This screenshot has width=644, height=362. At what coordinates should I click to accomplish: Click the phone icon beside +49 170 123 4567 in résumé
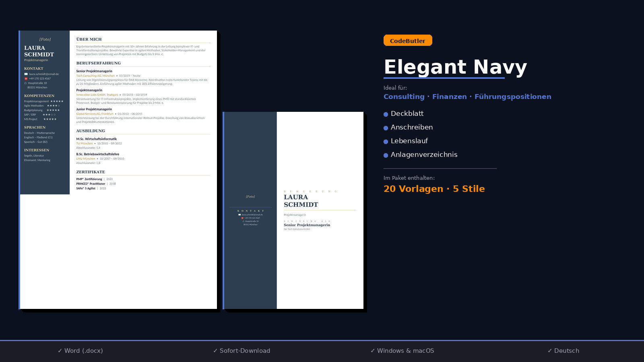tap(26, 78)
